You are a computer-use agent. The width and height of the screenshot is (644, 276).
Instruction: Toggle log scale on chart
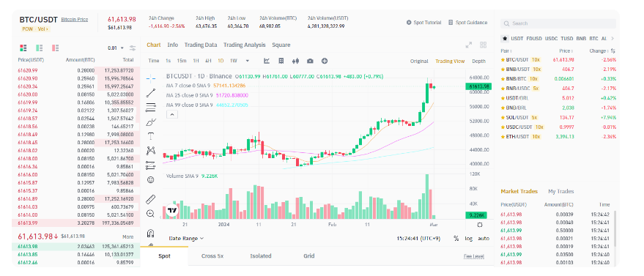click(x=468, y=238)
